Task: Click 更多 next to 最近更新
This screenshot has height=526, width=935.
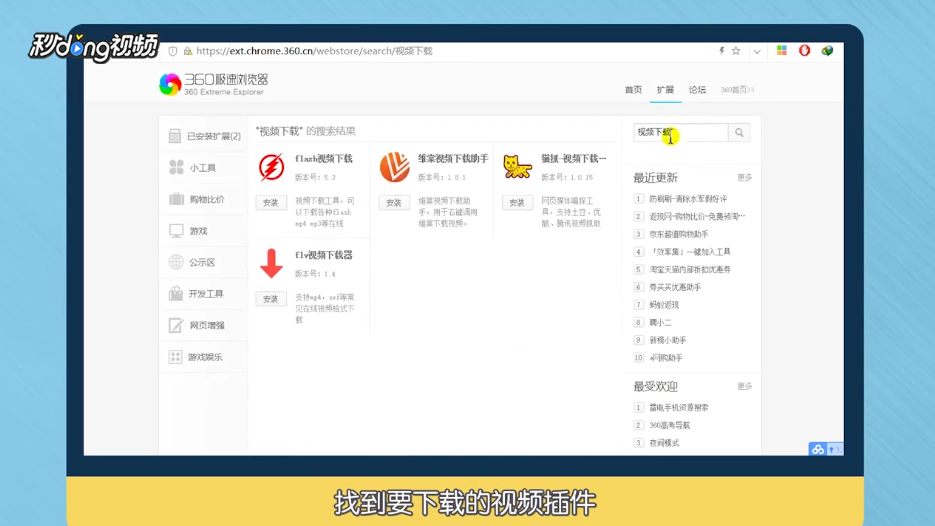Action: (745, 178)
